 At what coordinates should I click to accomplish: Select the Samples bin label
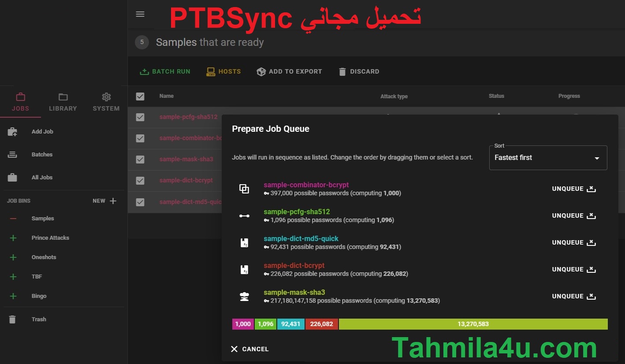[x=43, y=218]
